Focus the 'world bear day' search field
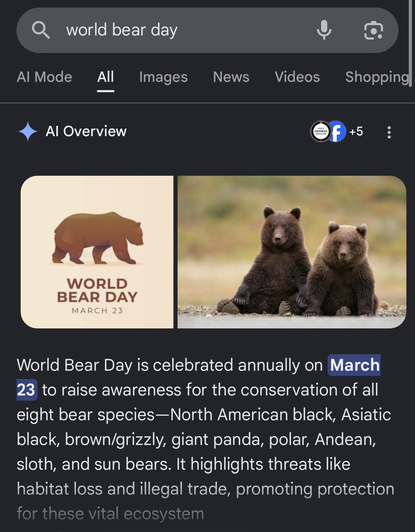The width and height of the screenshot is (415, 532). point(207,30)
